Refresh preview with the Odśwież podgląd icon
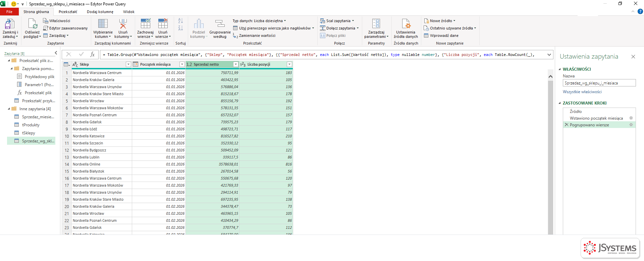 click(x=33, y=24)
